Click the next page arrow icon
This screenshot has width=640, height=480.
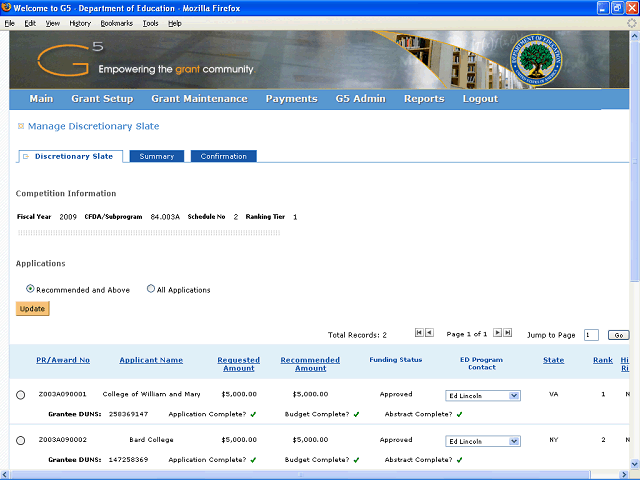pos(497,333)
